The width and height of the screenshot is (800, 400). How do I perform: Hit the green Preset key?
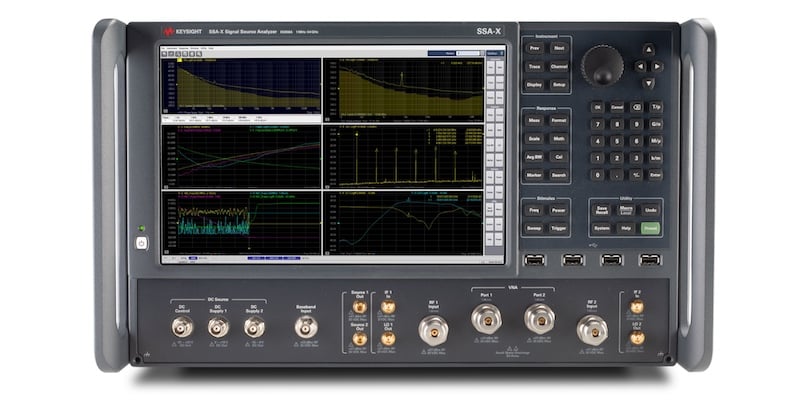651,228
